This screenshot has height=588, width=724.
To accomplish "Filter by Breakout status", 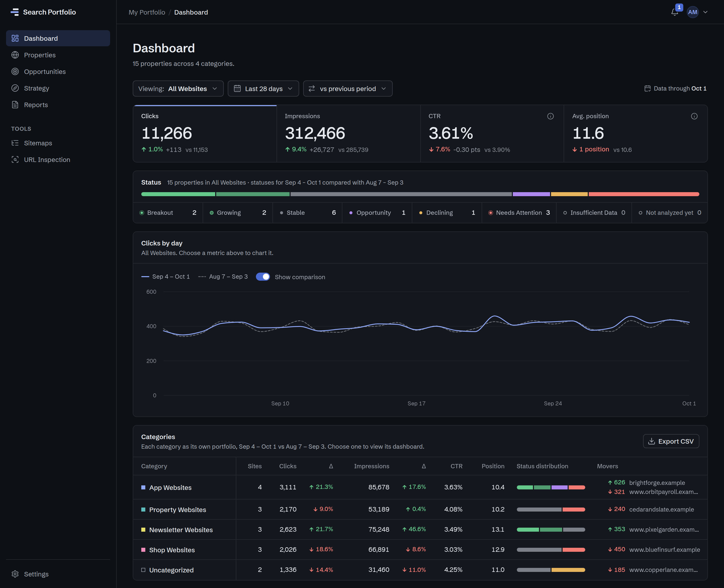I will pyautogui.click(x=168, y=213).
